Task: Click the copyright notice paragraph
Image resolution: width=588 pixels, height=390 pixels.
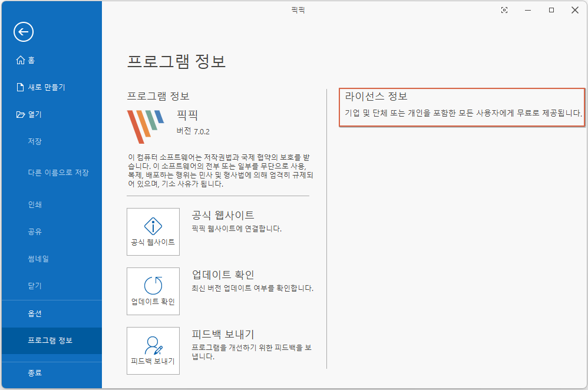Action: click(220, 171)
